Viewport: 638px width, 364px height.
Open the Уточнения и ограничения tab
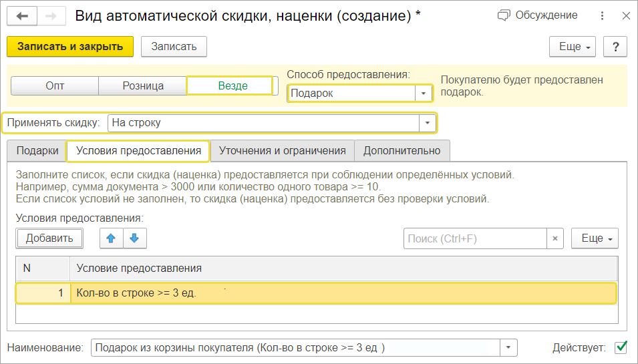(x=282, y=151)
